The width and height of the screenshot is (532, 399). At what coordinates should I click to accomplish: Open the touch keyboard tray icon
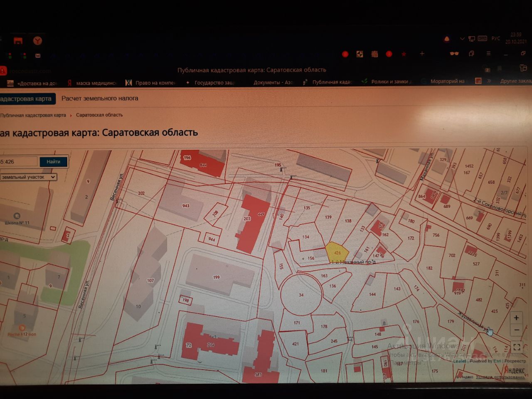coord(483,39)
